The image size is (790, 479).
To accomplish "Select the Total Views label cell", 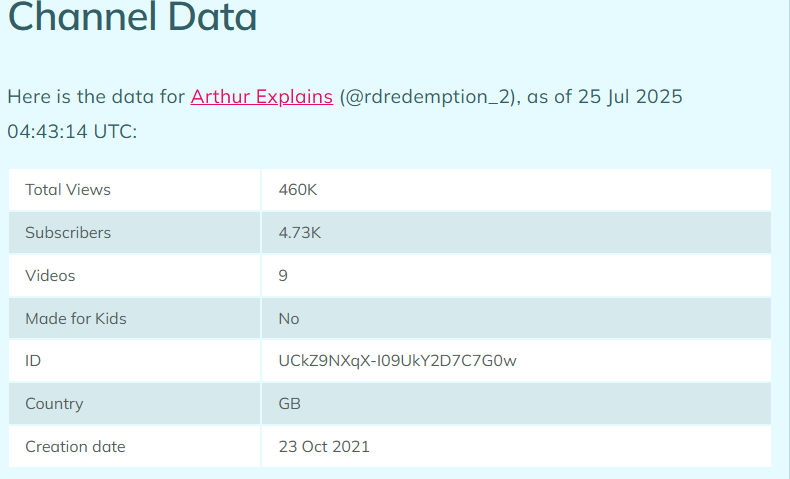I will click(x=135, y=190).
